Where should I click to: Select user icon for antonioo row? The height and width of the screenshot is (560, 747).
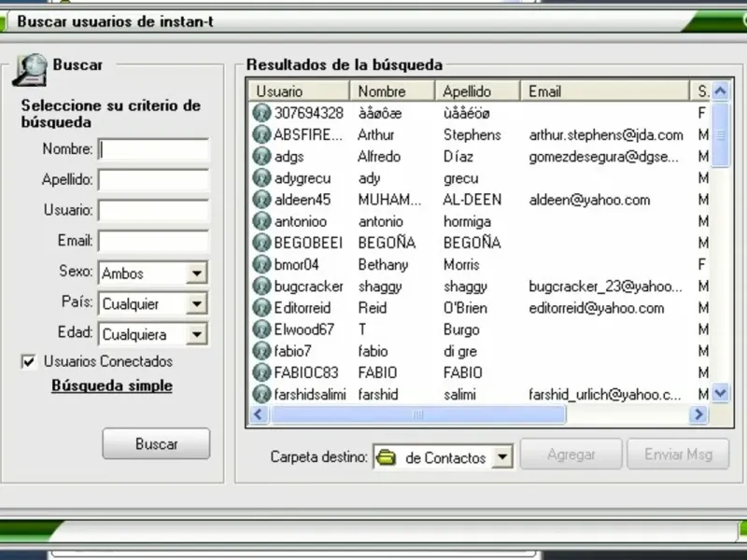tap(261, 221)
